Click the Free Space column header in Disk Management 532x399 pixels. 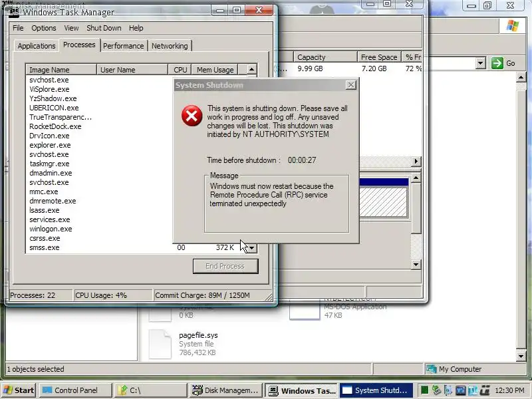point(379,57)
